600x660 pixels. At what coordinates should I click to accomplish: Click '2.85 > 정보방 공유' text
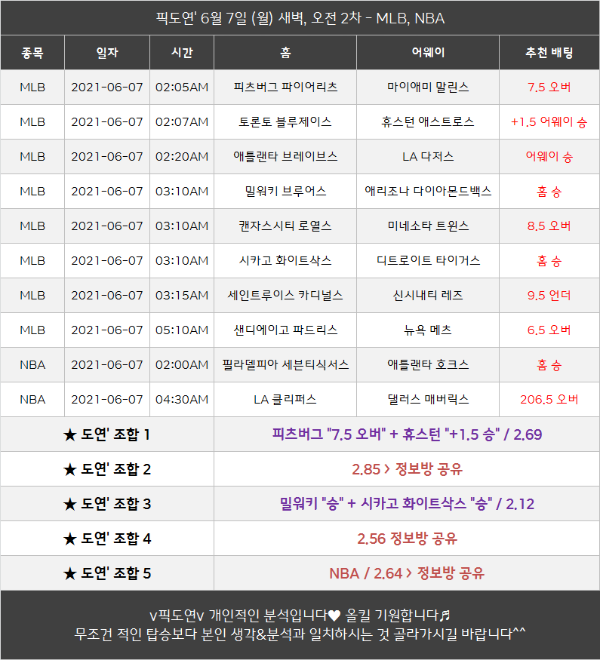coord(407,469)
